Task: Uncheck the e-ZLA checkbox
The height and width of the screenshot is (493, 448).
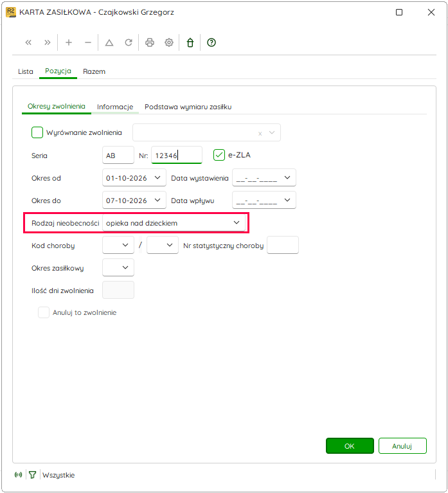Action: 219,155
